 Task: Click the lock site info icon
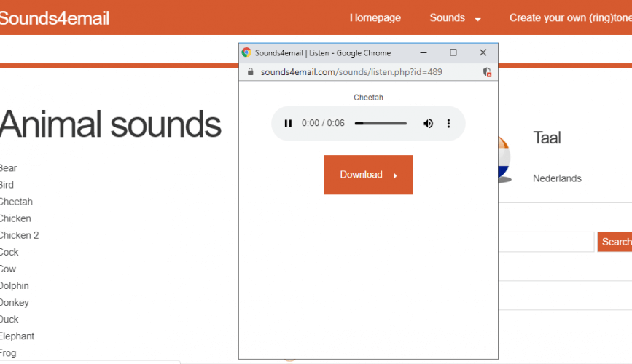click(250, 72)
